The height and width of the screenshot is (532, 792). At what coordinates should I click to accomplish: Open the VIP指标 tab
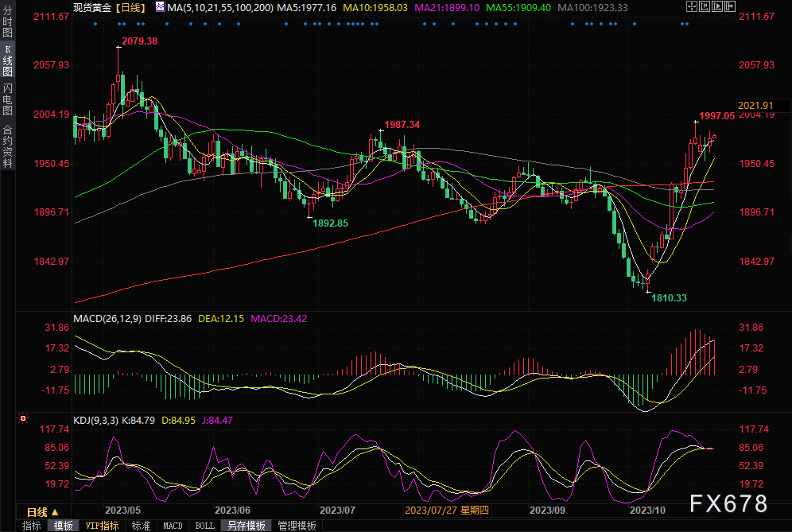coord(102,526)
